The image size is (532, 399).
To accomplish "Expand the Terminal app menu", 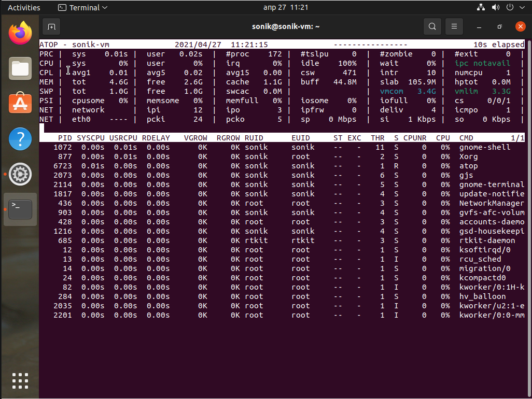I will point(82,8).
